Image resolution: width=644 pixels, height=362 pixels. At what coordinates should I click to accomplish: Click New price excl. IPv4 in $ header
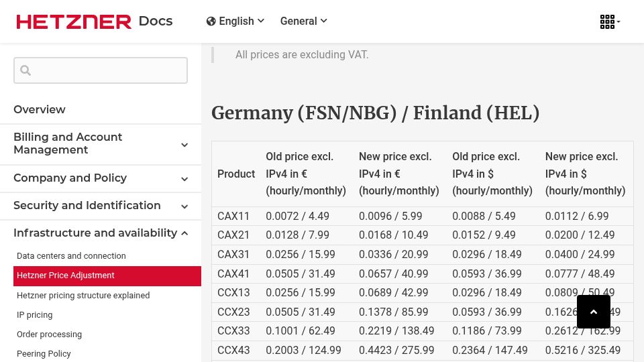585,174
